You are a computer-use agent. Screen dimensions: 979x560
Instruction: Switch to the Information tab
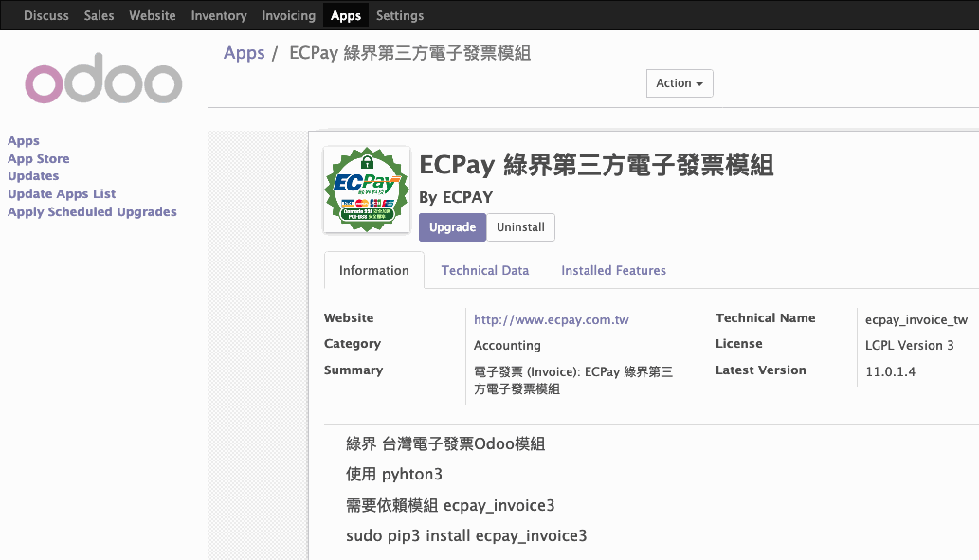[374, 270]
